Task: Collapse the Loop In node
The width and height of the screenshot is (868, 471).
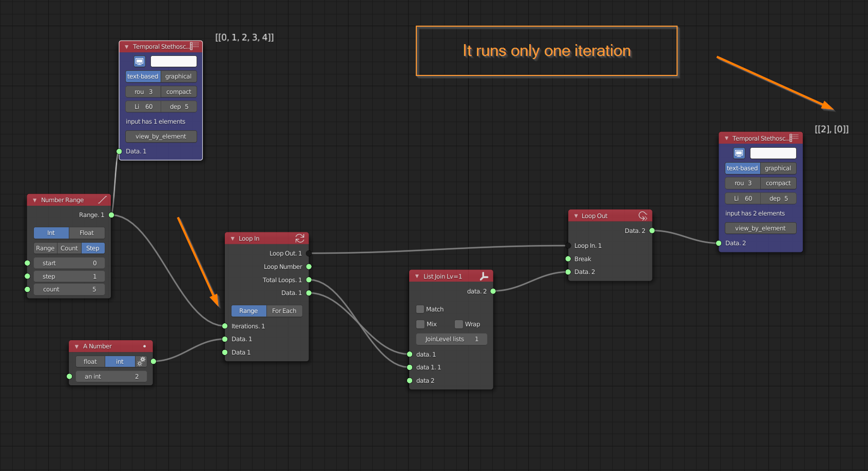Action: 233,239
